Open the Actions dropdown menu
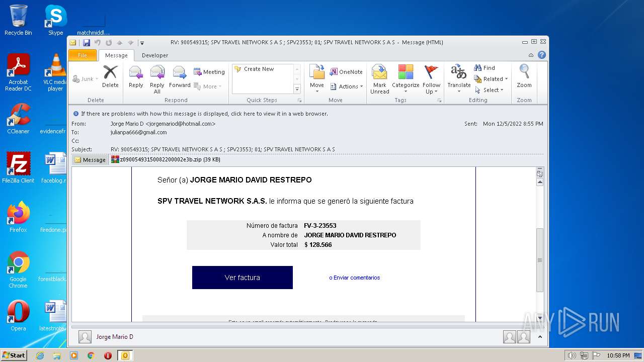Viewport: 644px width, 362px height. coord(347,86)
